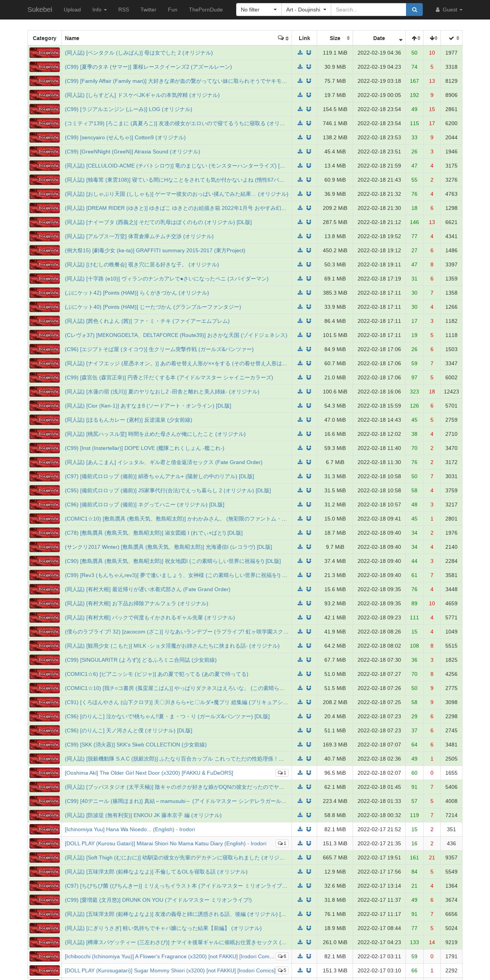Open magnet link for DOPE LOVE entry

(309, 448)
